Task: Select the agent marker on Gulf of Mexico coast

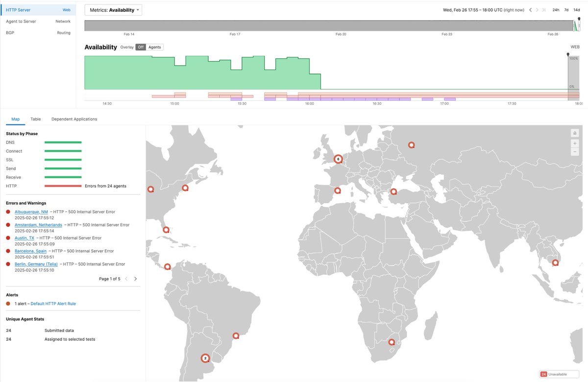Action: (x=166, y=229)
